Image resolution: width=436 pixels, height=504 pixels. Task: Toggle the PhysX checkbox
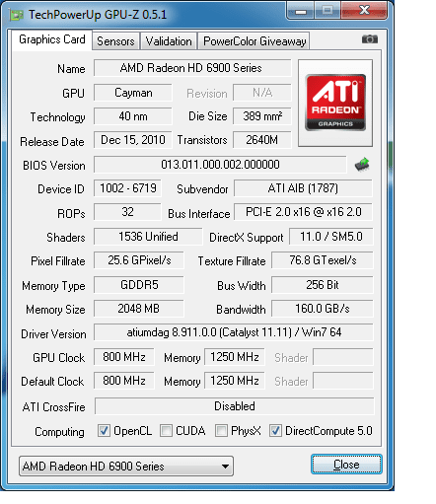point(221,430)
